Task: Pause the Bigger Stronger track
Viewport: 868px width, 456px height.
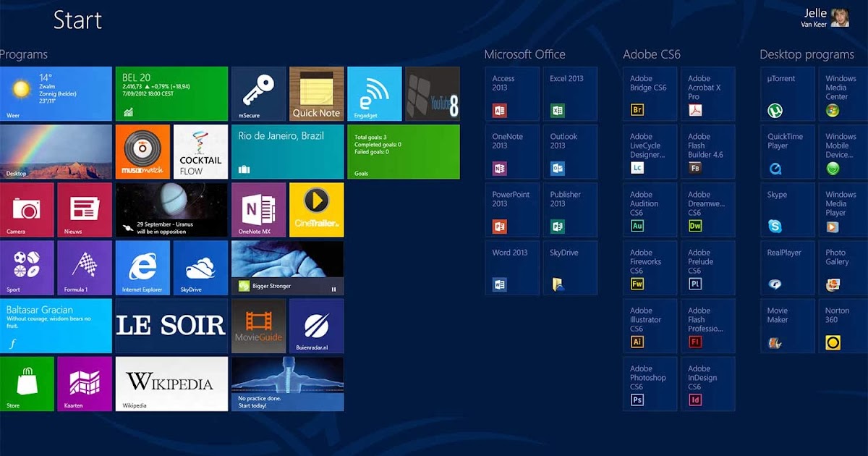Action: (x=333, y=289)
